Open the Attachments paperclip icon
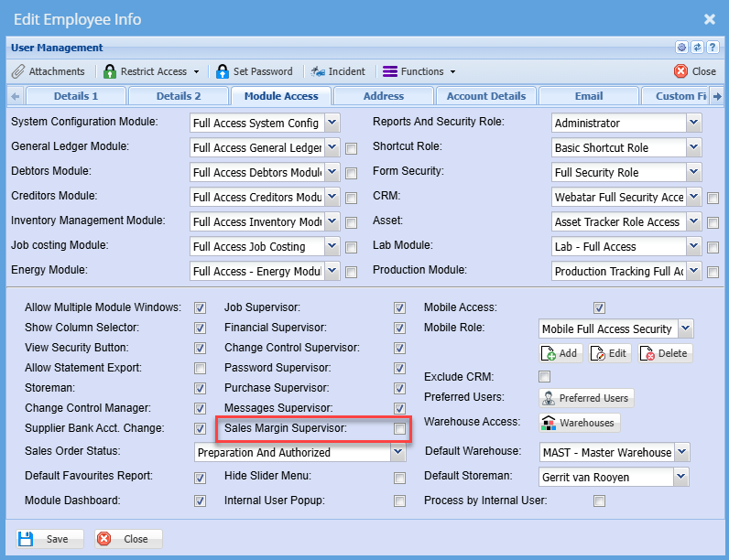Image resolution: width=729 pixels, height=560 pixels. [x=18, y=71]
